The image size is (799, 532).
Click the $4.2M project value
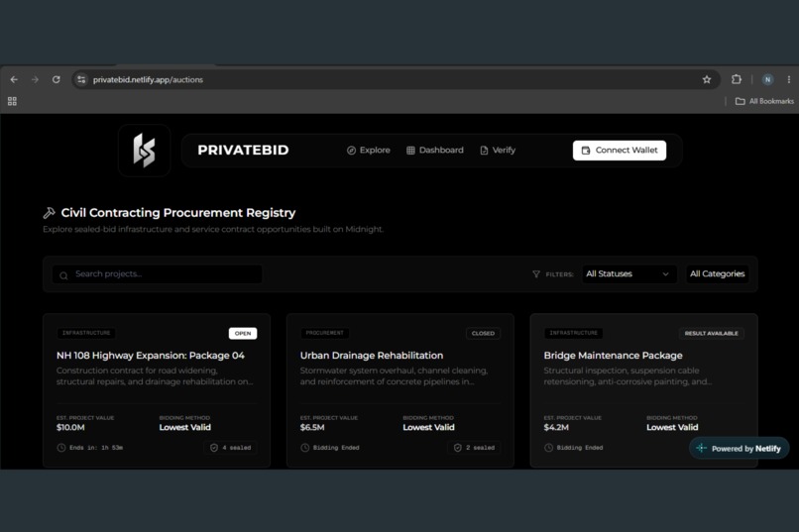(x=556, y=427)
